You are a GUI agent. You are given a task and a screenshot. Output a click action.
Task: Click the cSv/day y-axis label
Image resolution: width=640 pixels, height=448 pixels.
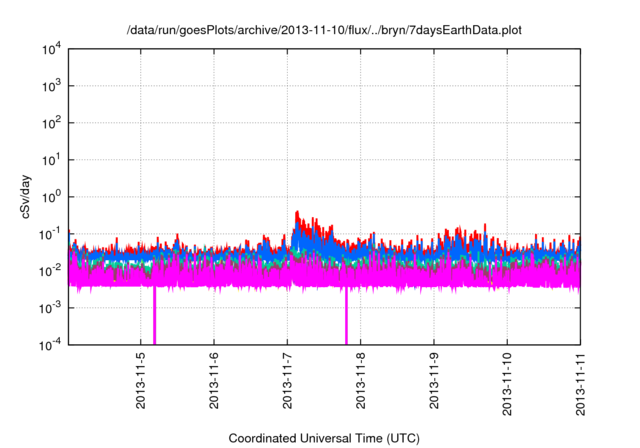click(26, 197)
